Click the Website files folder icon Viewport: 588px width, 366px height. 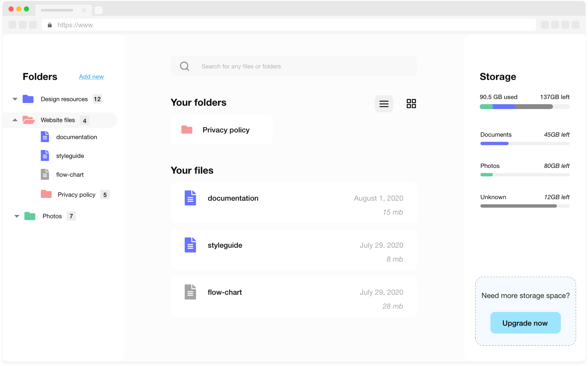[x=28, y=120]
